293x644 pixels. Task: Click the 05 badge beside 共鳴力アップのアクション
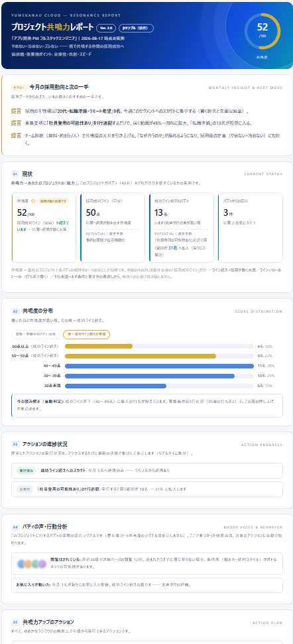click(15, 622)
